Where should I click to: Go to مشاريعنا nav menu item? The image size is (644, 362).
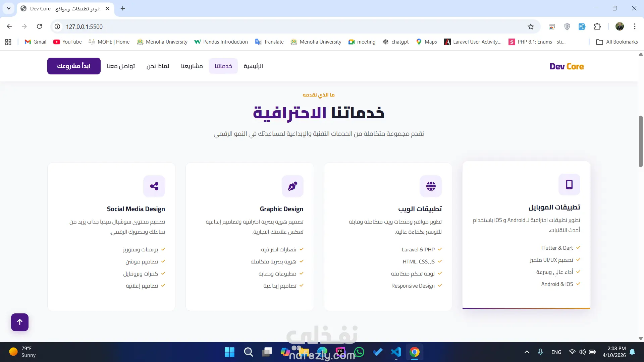192,66
